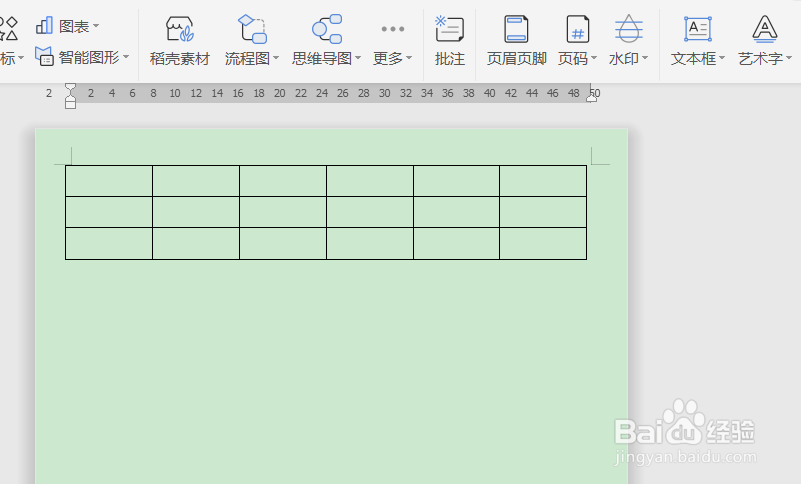
Task: Click the 页码 page number icon
Action: [x=578, y=29]
